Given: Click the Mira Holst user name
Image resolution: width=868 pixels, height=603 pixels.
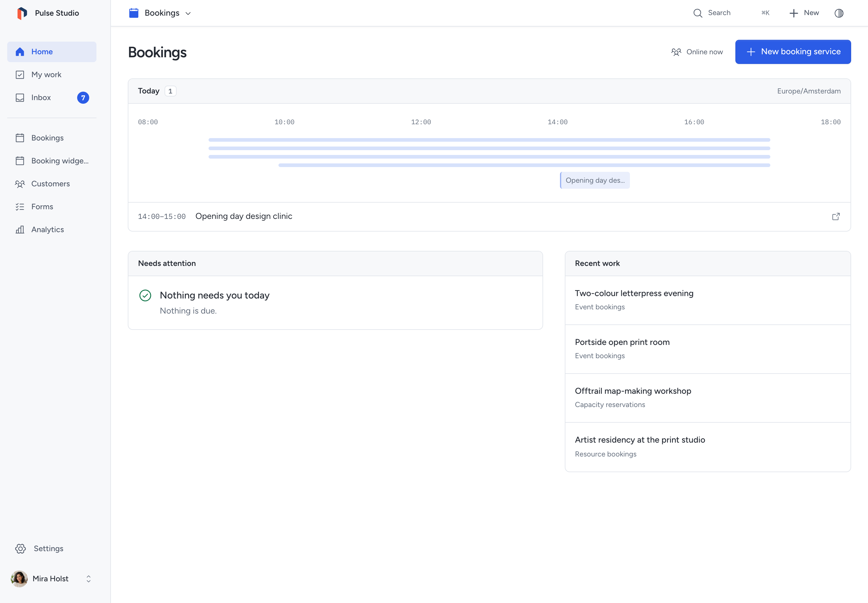Looking at the screenshot, I should pyautogui.click(x=51, y=579).
